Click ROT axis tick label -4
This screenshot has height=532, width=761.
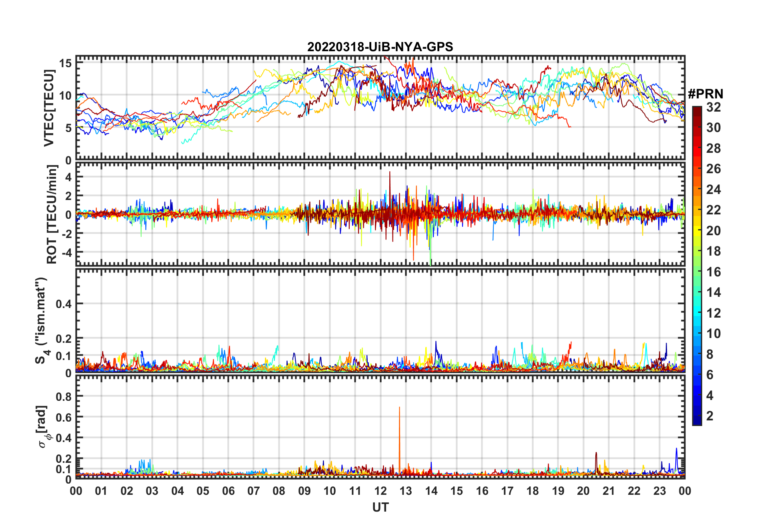pos(67,252)
